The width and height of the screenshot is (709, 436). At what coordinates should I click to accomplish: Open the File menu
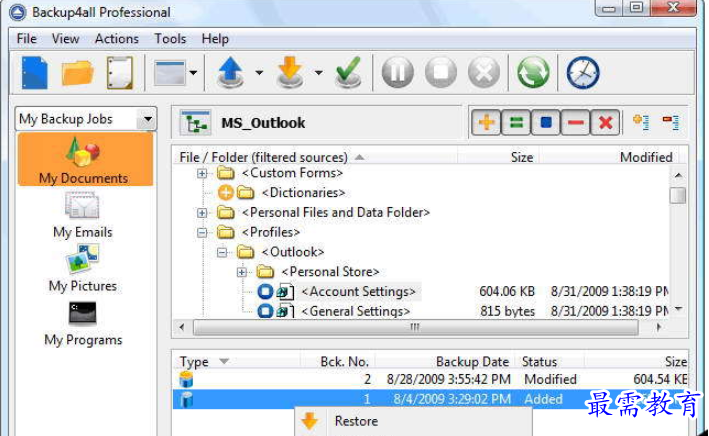27,39
